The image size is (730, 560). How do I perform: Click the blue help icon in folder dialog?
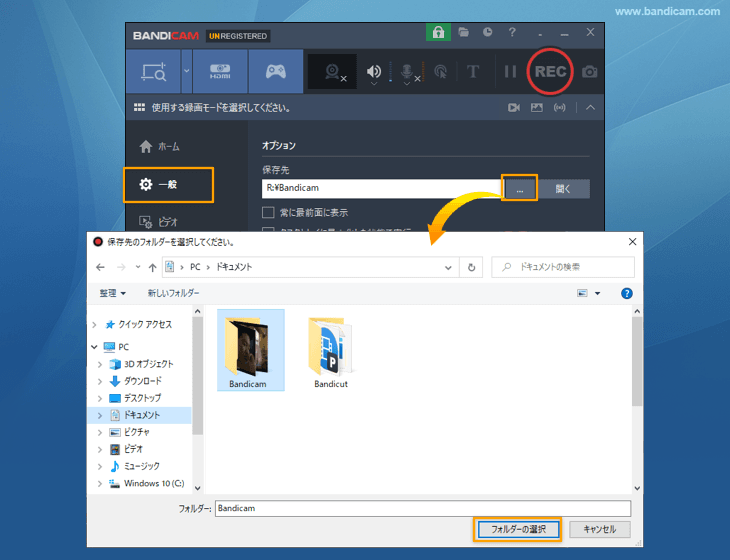point(627,293)
